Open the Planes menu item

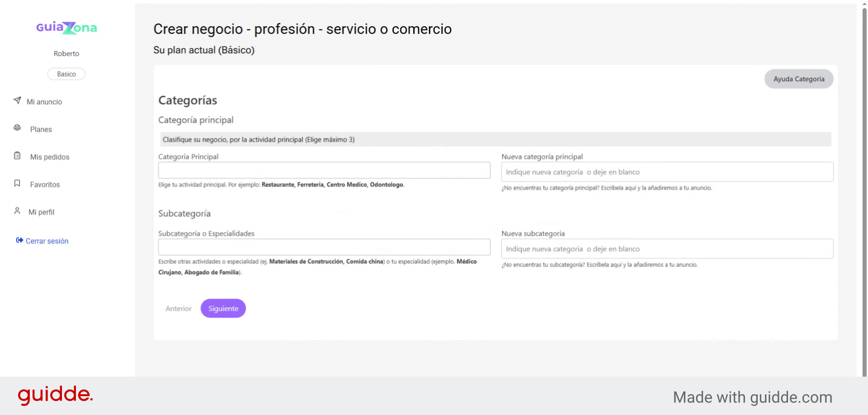(41, 129)
